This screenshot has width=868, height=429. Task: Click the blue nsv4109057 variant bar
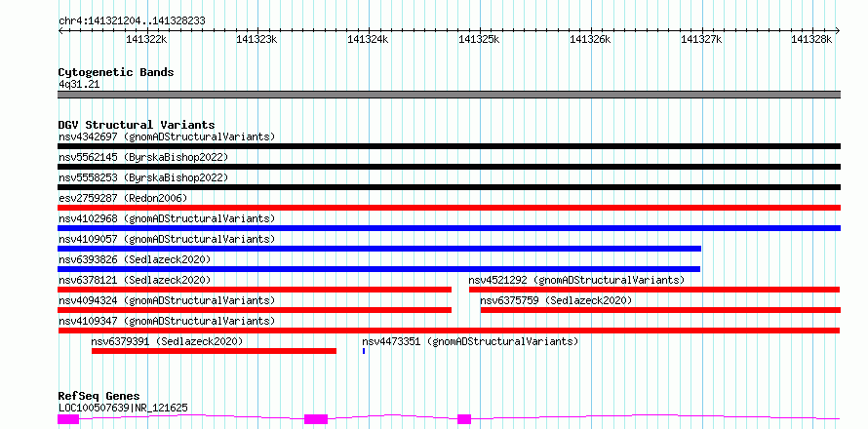pyautogui.click(x=379, y=249)
